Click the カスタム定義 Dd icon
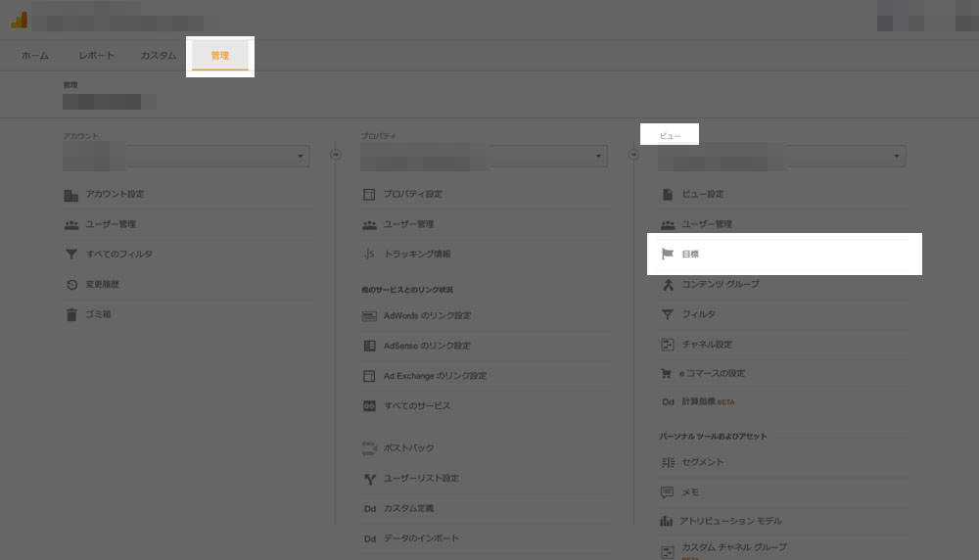Screen dimensions: 979x560 (x=370, y=509)
